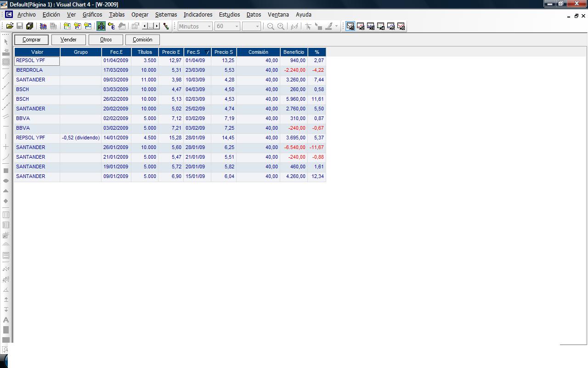Click the triangle shape tool in left toolbar

(x=6, y=190)
